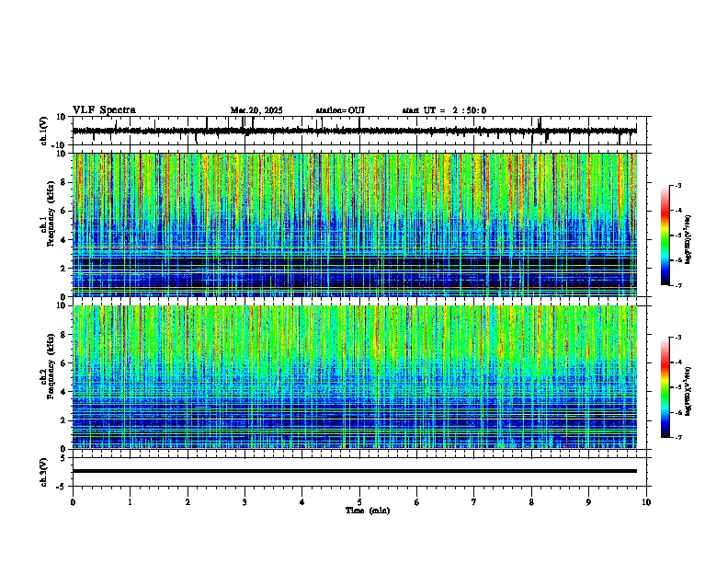Click the "-3" label on ch.2 color bar
This screenshot has height=563, width=728.
pos(678,338)
